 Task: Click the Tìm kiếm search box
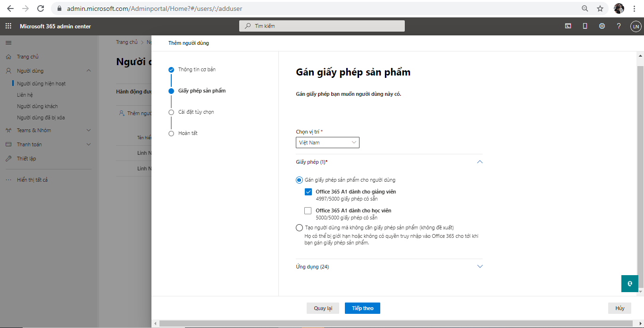point(322,26)
